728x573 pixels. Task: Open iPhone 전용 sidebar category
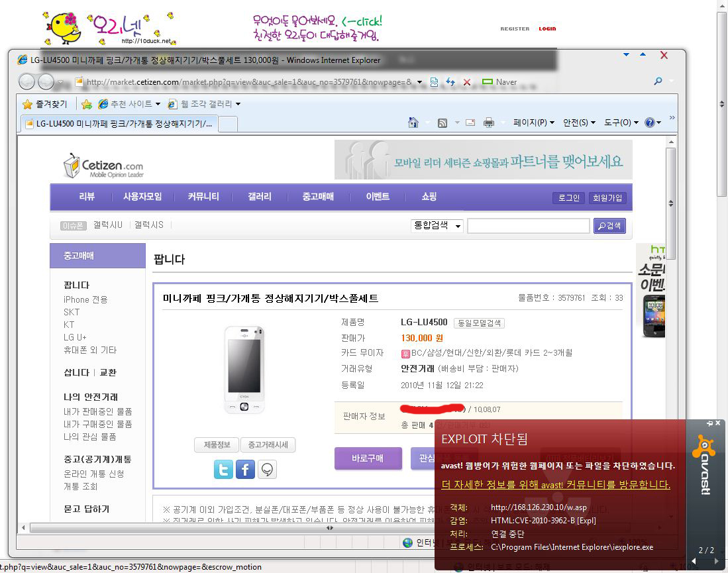click(x=85, y=299)
